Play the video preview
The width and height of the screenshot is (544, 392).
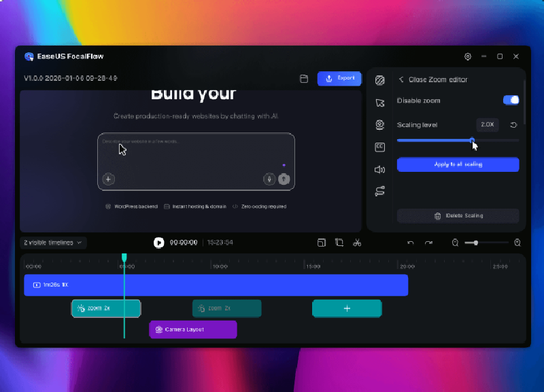[x=159, y=243]
